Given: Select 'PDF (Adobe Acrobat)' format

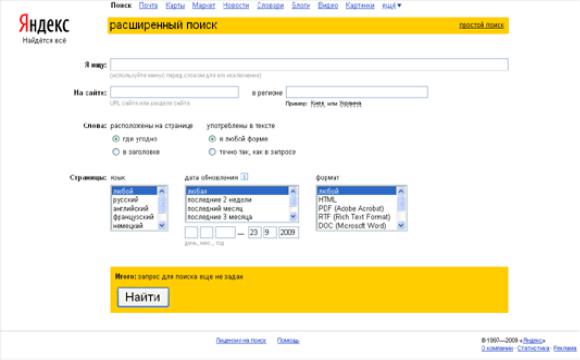Looking at the screenshot, I should pos(357,208).
